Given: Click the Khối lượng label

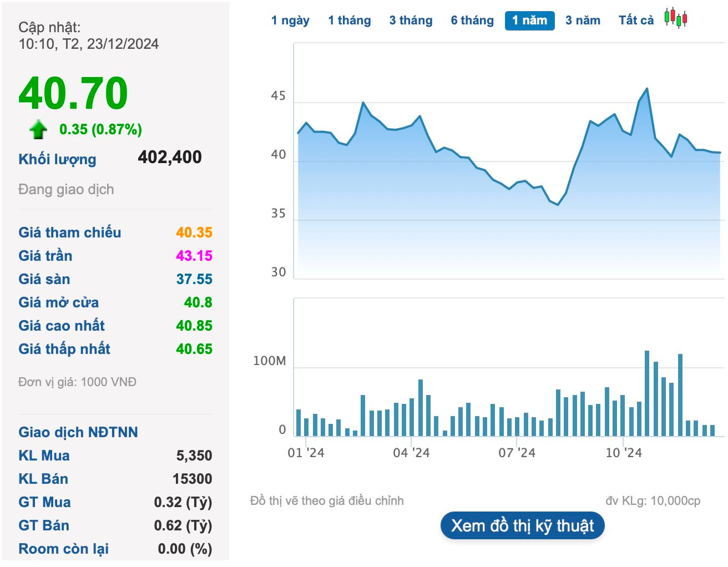Looking at the screenshot, I should (57, 159).
